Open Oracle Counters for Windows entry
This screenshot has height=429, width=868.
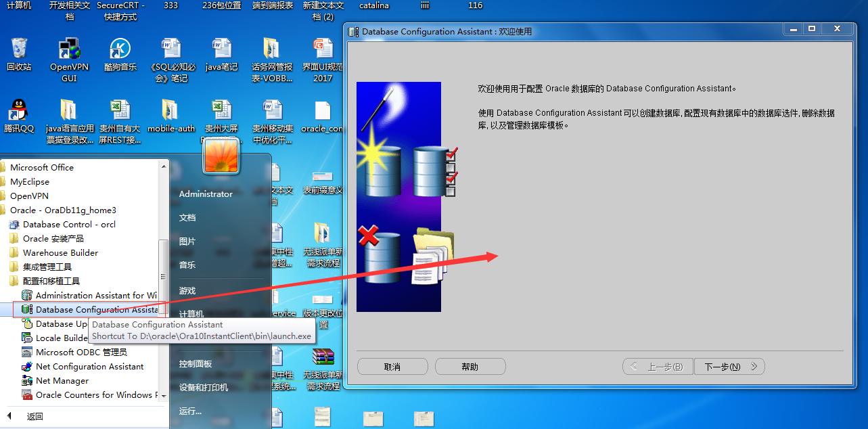pyautogui.click(x=89, y=394)
